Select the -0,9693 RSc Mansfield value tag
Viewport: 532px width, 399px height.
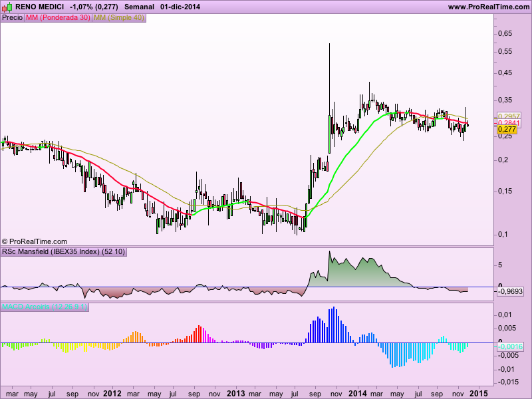[510, 291]
